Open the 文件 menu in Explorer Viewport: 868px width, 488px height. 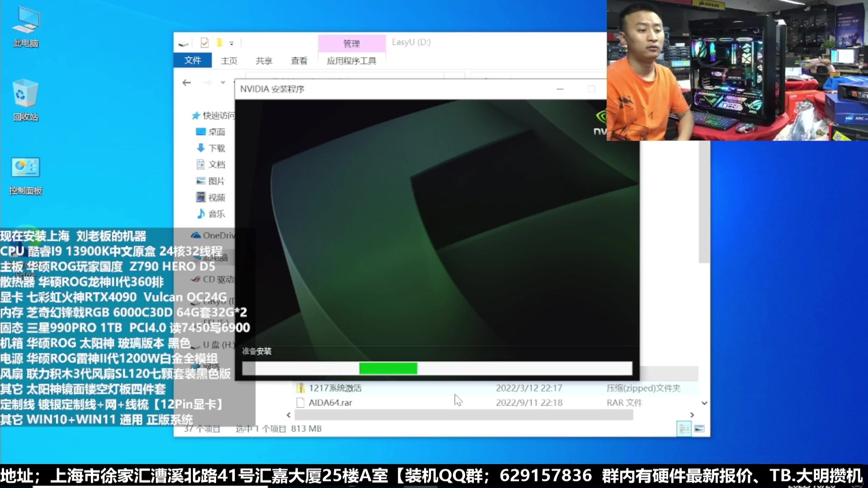[193, 61]
